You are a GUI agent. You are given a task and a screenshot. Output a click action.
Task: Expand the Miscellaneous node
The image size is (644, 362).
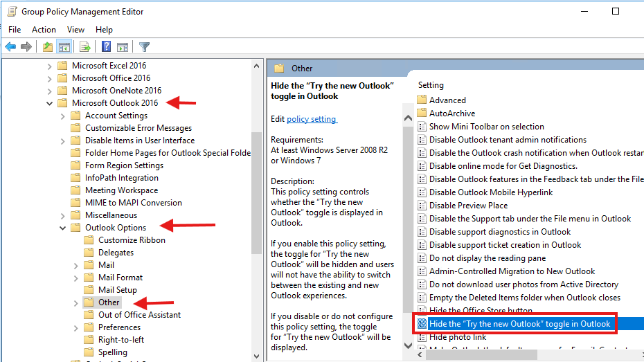pyautogui.click(x=62, y=215)
